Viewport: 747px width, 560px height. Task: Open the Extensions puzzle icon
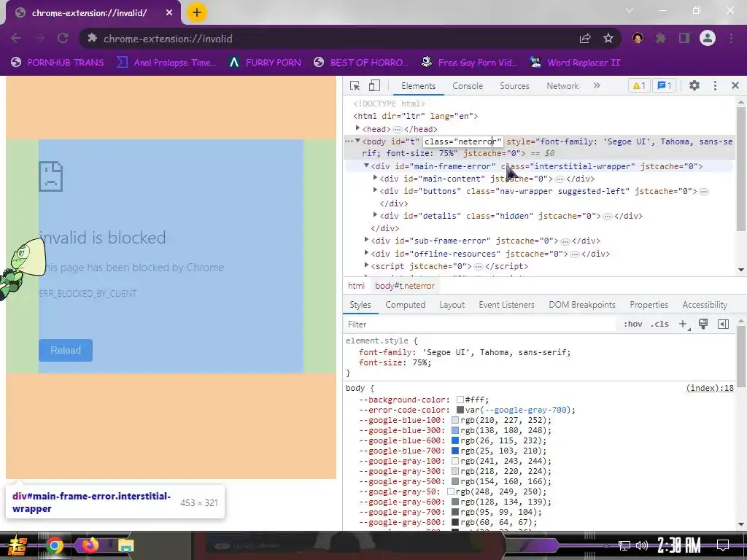661,38
